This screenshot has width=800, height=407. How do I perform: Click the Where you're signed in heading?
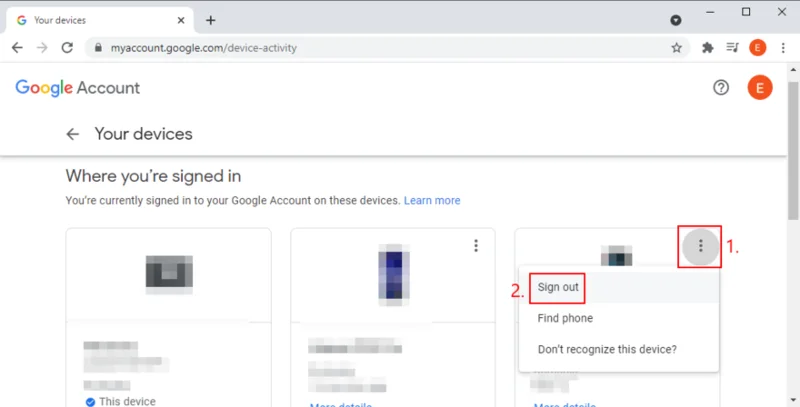(153, 176)
